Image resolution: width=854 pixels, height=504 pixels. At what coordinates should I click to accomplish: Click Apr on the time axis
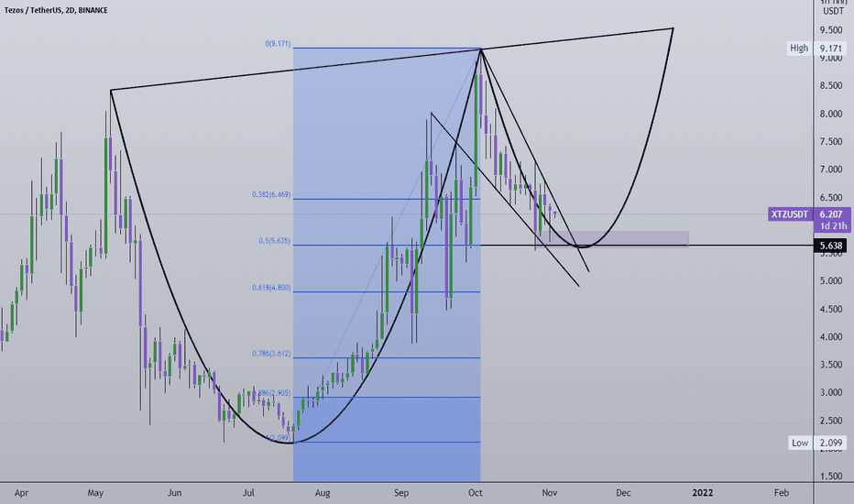(21, 493)
